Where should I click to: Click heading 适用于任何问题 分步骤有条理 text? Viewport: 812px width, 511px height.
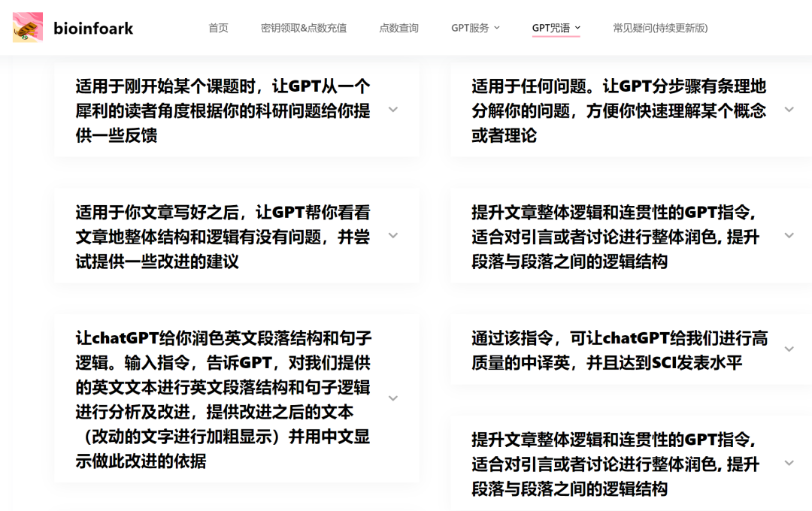[619, 110]
